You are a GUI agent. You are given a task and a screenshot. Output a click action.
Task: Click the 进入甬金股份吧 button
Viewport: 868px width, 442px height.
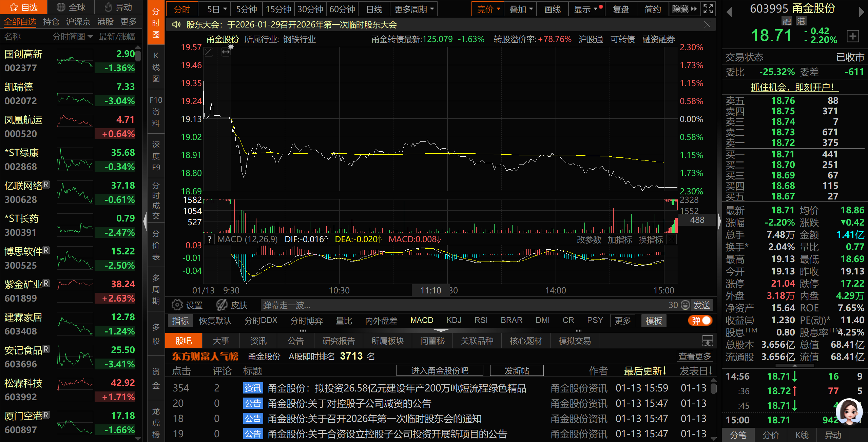(440, 371)
